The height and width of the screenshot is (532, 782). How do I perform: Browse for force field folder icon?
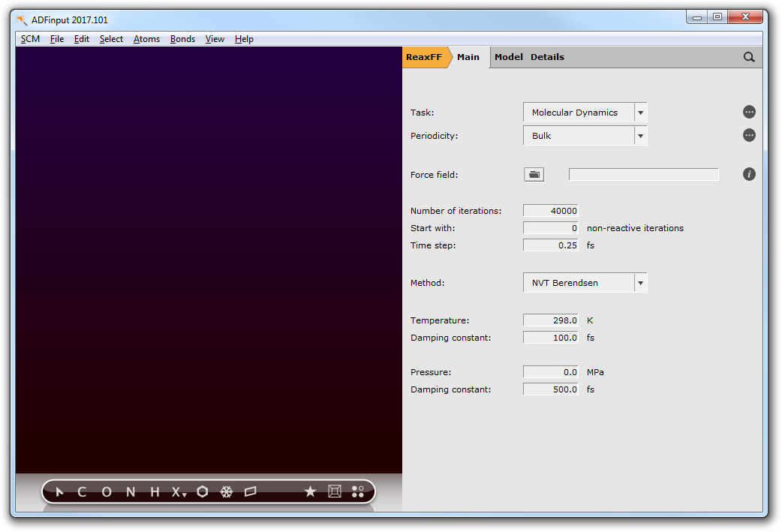[534, 175]
